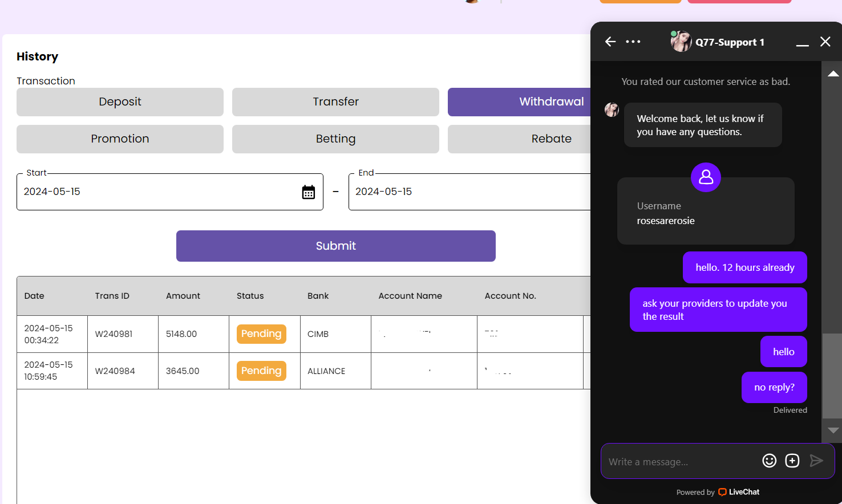Open the Promotion history tab
The width and height of the screenshot is (842, 504).
pos(120,139)
